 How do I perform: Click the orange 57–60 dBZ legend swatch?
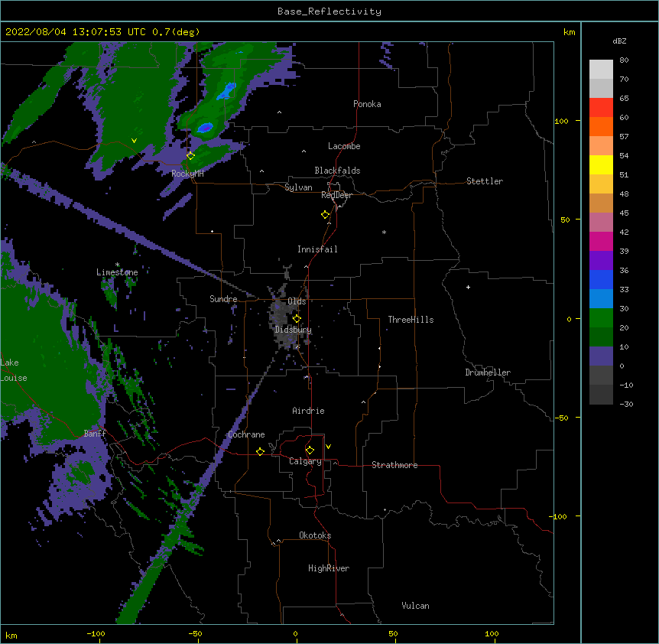601,126
